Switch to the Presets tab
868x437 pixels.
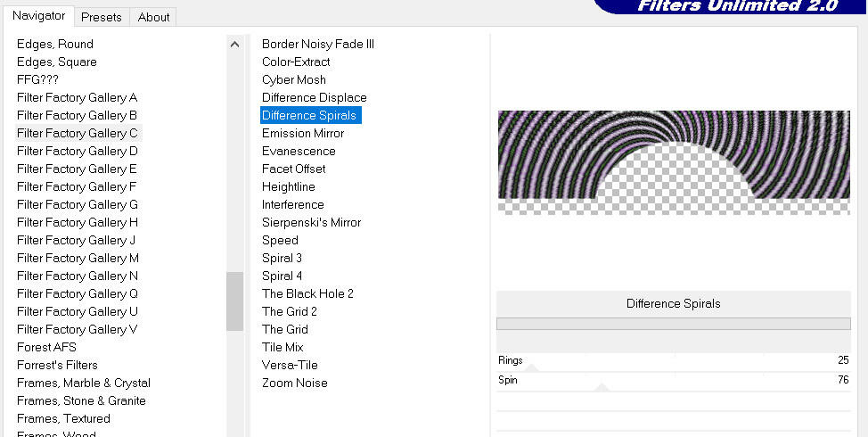click(x=101, y=17)
